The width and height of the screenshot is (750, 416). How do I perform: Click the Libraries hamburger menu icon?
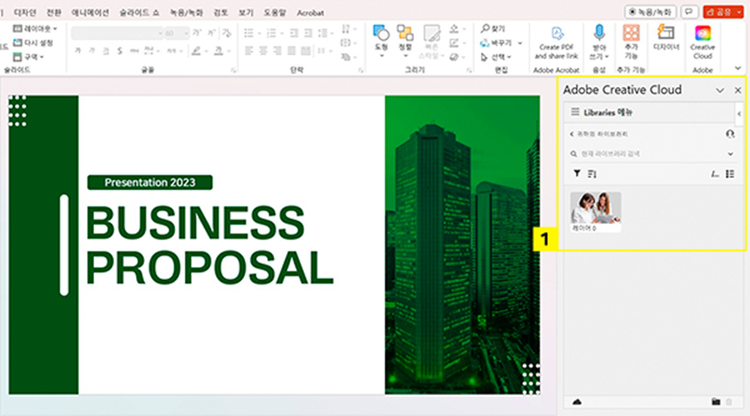[575, 112]
